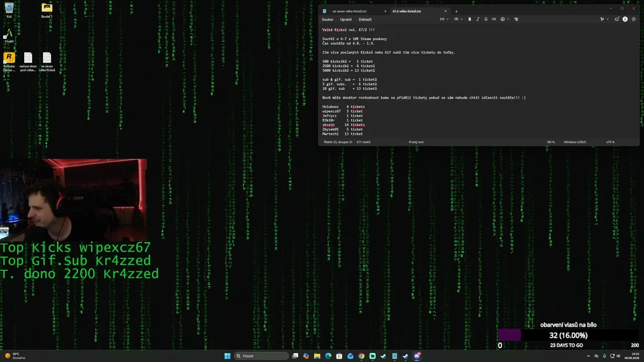Viewport: 644px width, 362px height.
Task: Click the 'Prostý text' status entry
Action: point(416,142)
